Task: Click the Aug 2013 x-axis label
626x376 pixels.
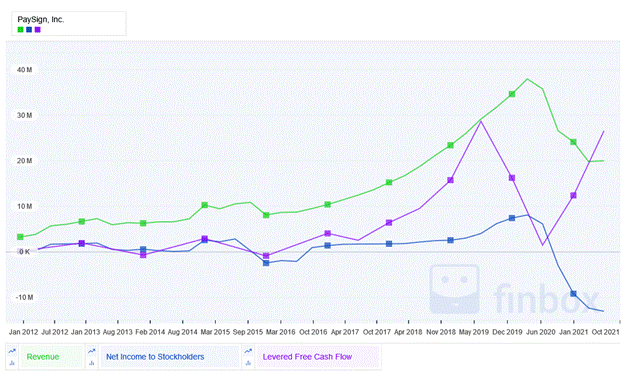Action: pos(117,332)
